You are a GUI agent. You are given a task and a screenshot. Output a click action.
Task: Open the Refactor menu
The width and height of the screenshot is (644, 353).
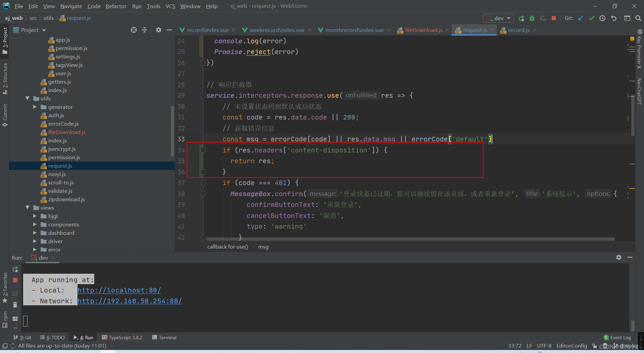click(116, 6)
